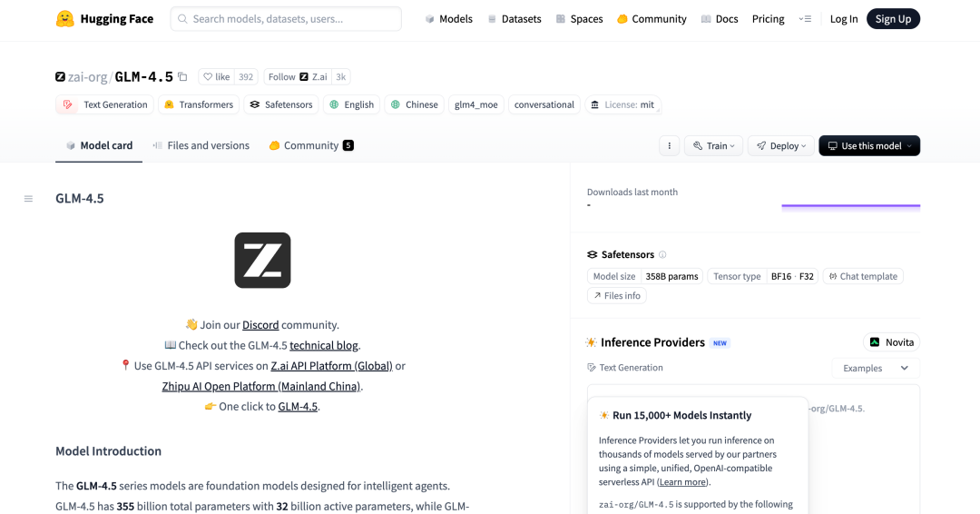Copy the model name with the copy icon
This screenshot has width=980, height=514.
(x=182, y=77)
